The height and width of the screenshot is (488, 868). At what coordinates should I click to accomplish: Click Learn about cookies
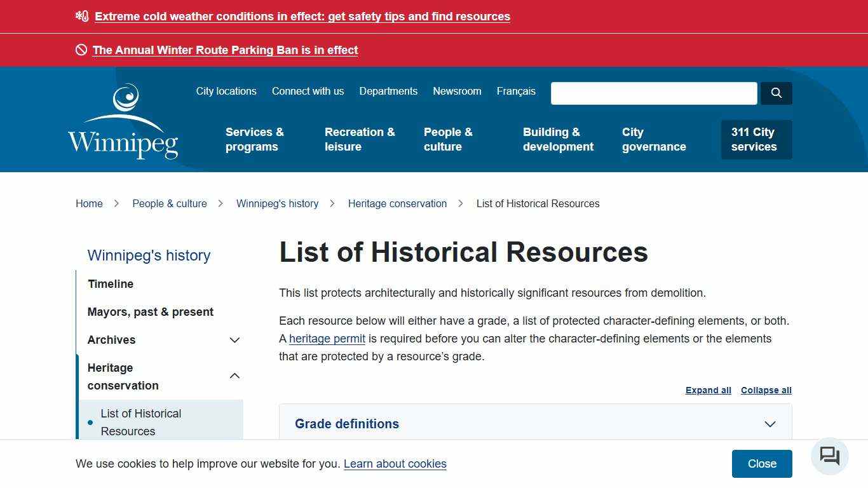click(395, 464)
